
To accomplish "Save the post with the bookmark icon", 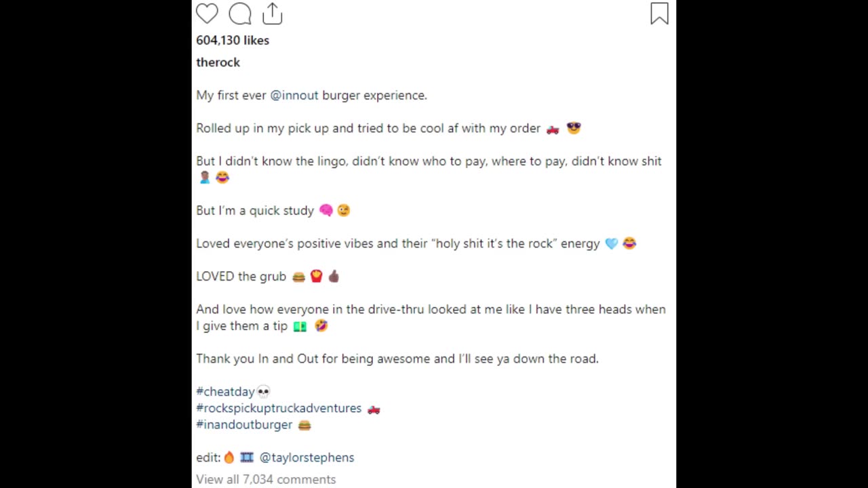I will coord(659,14).
